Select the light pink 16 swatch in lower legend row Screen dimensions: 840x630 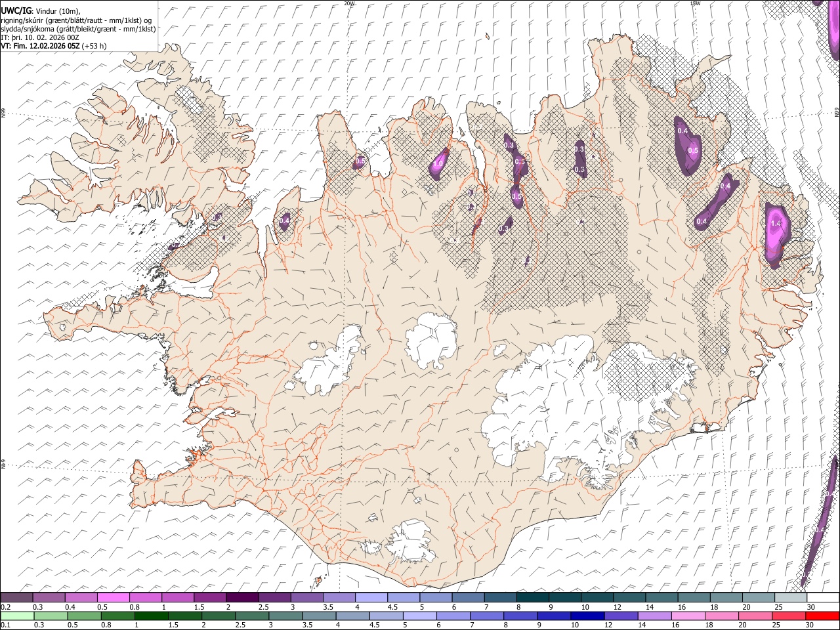(x=688, y=616)
